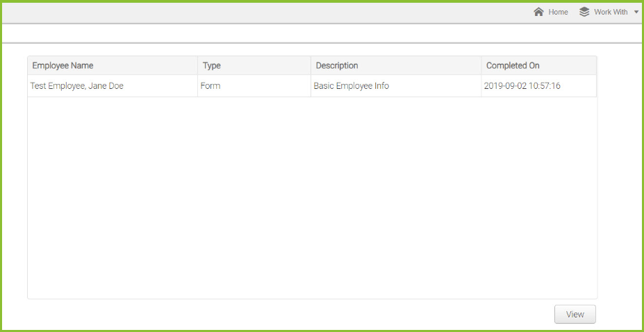This screenshot has height=332, width=644.
Task: Click the Work With stacked layers icon
Action: [x=584, y=12]
